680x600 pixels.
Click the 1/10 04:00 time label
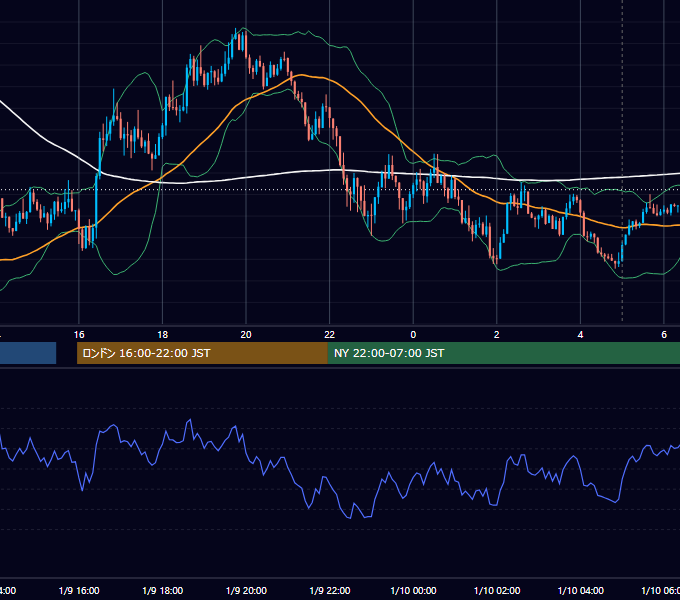581,590
